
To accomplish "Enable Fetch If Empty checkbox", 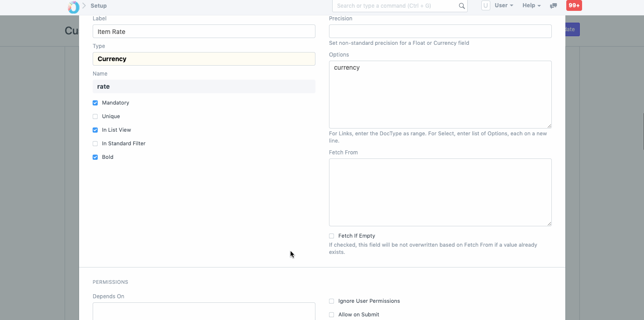I will [x=331, y=236].
